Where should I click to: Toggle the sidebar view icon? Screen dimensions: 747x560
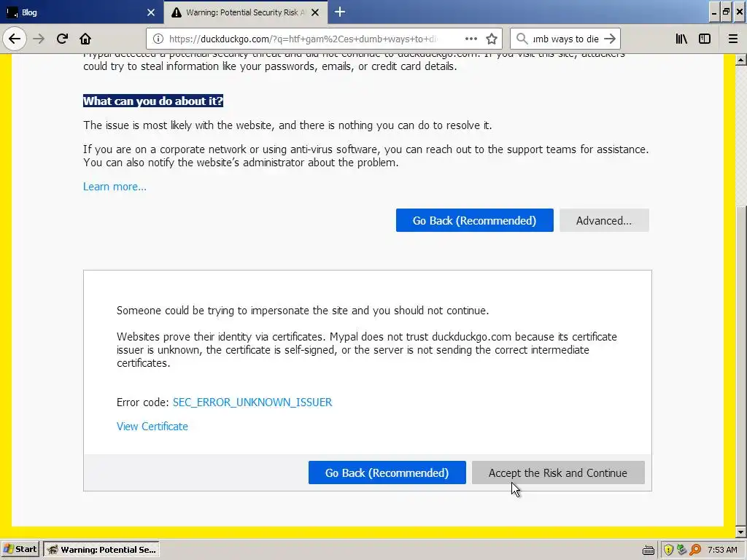(x=705, y=39)
